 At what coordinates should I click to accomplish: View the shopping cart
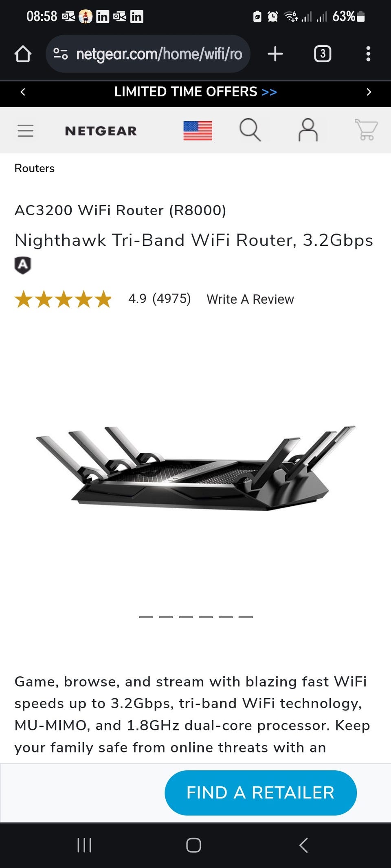coord(366,130)
